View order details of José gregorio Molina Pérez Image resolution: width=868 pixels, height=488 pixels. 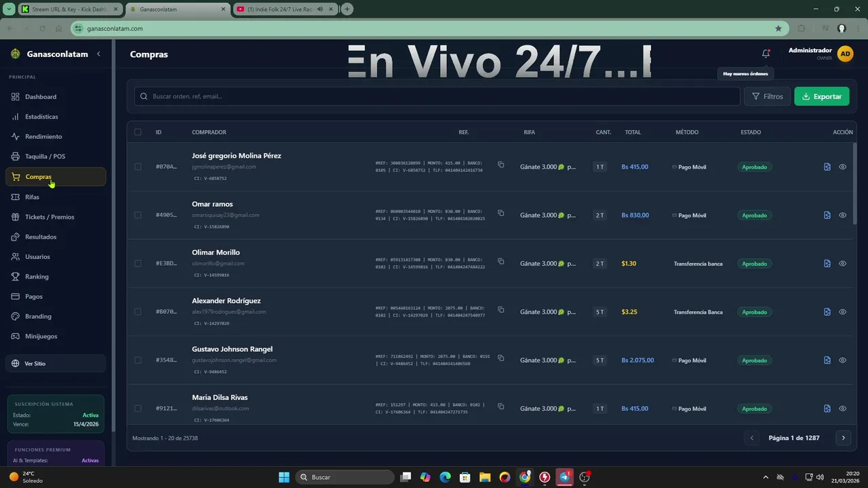[x=842, y=167]
